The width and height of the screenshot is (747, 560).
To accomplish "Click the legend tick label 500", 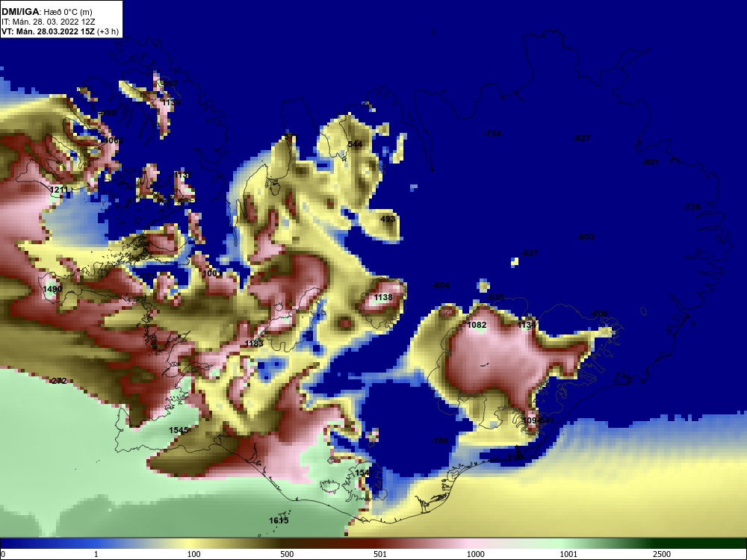I will [287, 554].
